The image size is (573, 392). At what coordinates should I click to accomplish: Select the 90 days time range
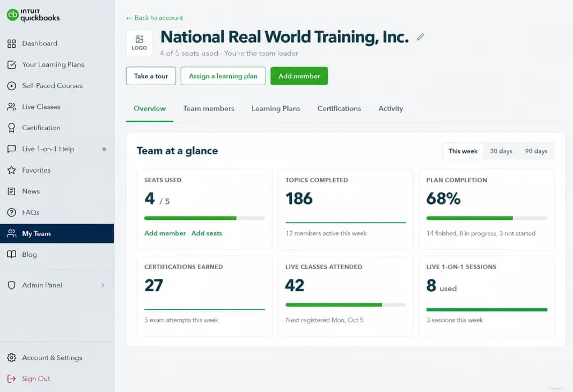tap(536, 151)
